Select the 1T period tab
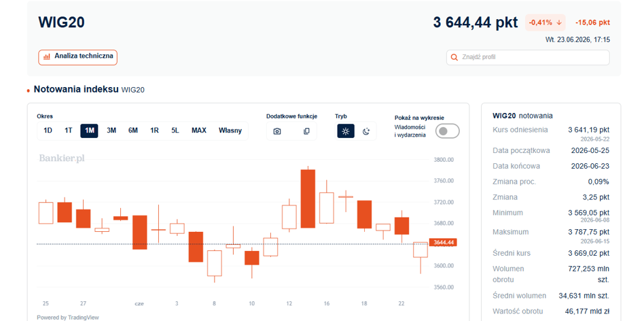This screenshot has width=644, height=321. tap(68, 131)
